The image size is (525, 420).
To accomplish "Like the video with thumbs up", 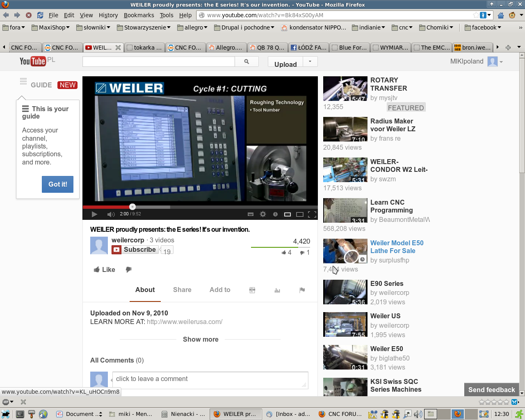I will click(x=105, y=269).
